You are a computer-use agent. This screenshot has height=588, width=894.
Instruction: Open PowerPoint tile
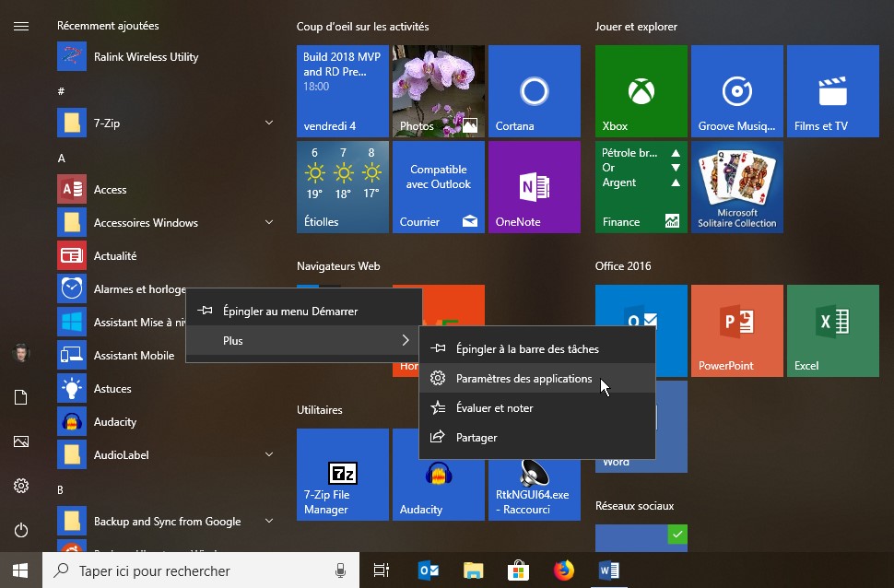pyautogui.click(x=736, y=331)
